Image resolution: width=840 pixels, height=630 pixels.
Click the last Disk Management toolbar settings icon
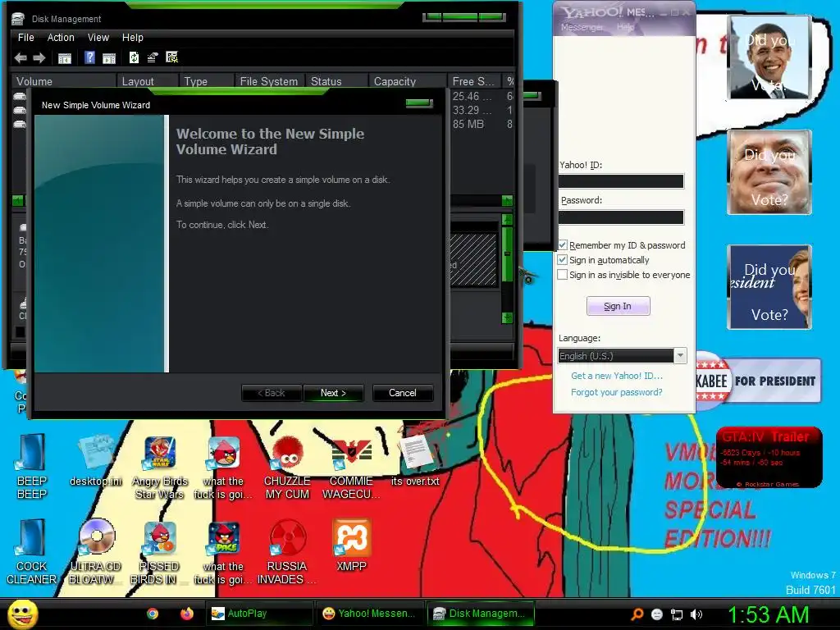[x=172, y=57]
